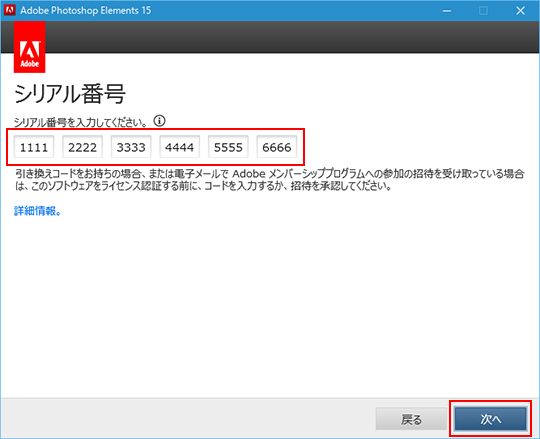Click the redemption code description paragraph

coord(270,180)
